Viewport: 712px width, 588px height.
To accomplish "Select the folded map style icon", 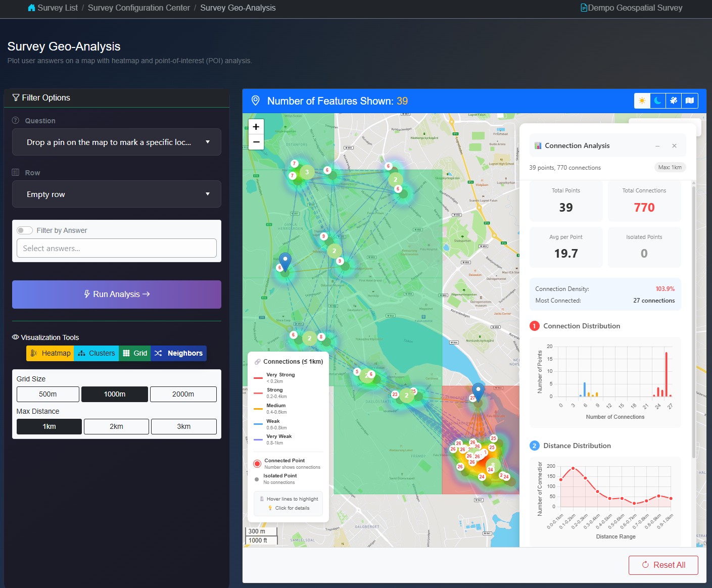I will (690, 101).
